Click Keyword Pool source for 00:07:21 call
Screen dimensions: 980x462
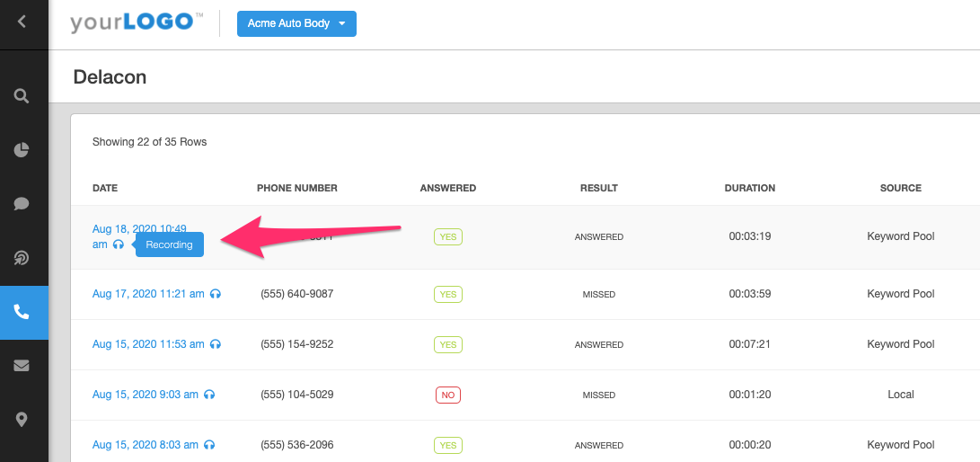point(901,344)
